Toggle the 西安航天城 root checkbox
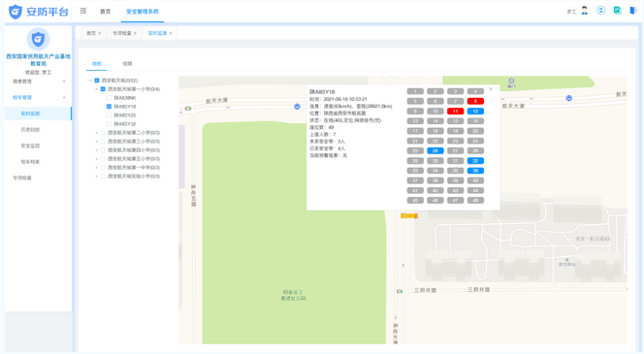Image resolution: width=644 pixels, height=354 pixels. click(97, 80)
